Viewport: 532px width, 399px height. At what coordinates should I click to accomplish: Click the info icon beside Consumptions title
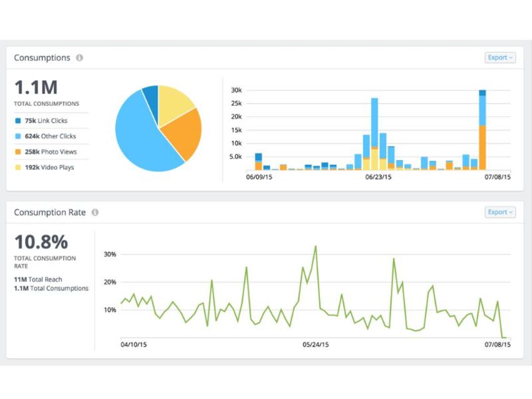click(x=79, y=58)
